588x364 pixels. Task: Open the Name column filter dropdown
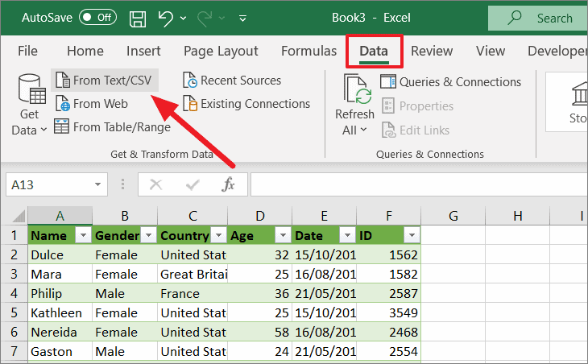pyautogui.click(x=81, y=236)
